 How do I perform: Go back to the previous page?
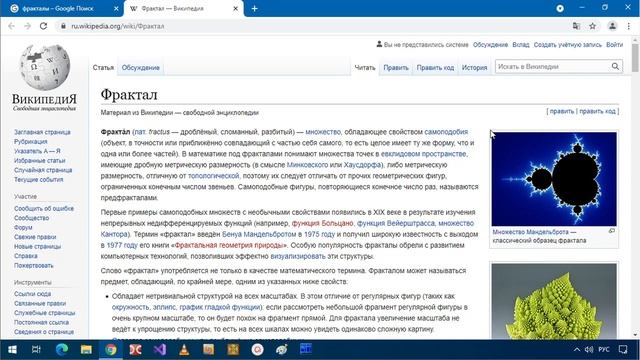pos(11,26)
